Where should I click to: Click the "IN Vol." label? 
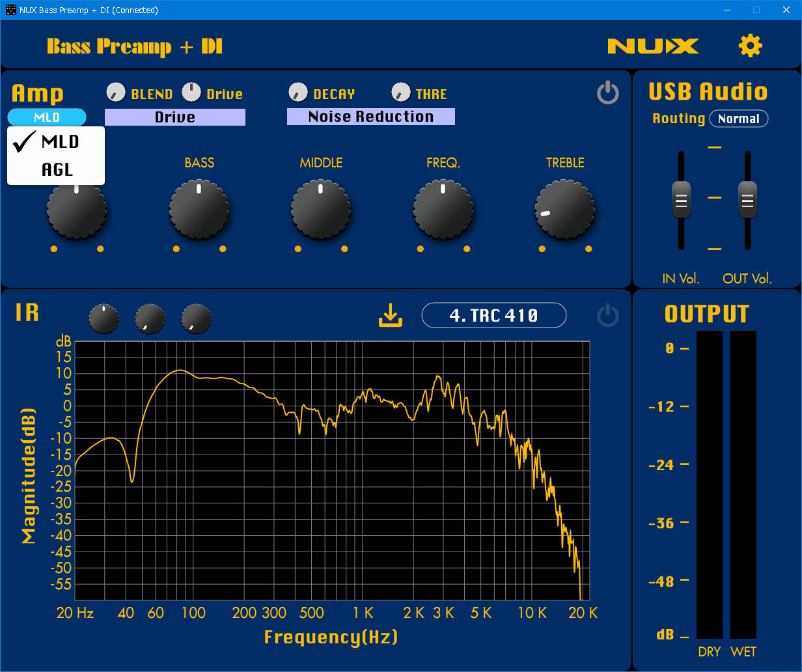pyautogui.click(x=681, y=279)
